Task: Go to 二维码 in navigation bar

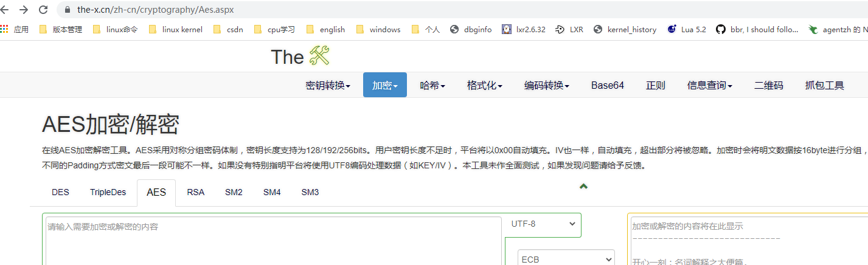Action: point(769,86)
